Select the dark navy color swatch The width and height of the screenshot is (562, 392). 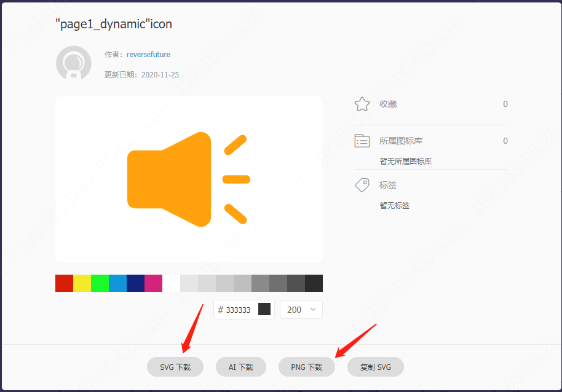(135, 283)
